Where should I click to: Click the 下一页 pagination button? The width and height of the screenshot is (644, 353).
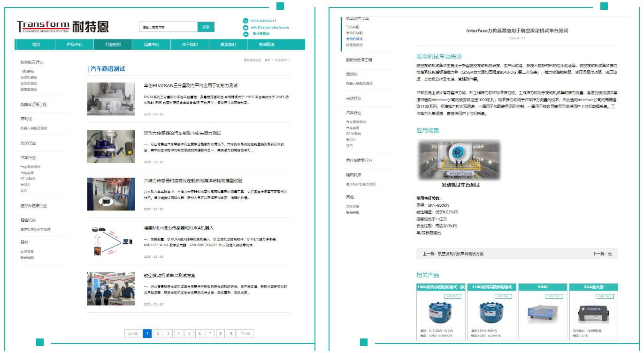tap(245, 334)
